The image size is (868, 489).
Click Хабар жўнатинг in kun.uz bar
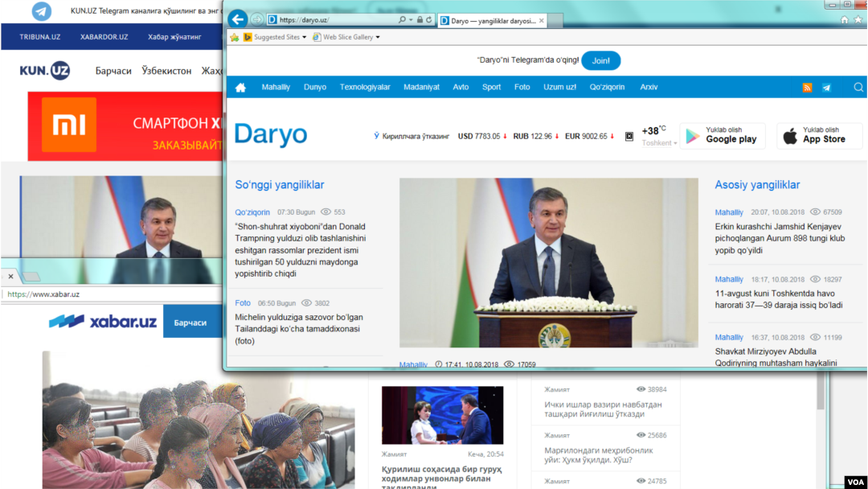[174, 37]
